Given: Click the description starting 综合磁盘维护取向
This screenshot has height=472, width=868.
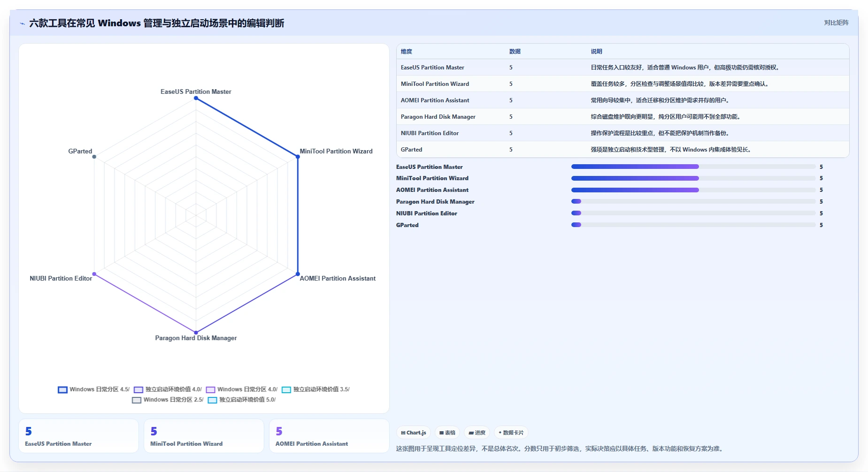Looking at the screenshot, I should coord(666,117).
